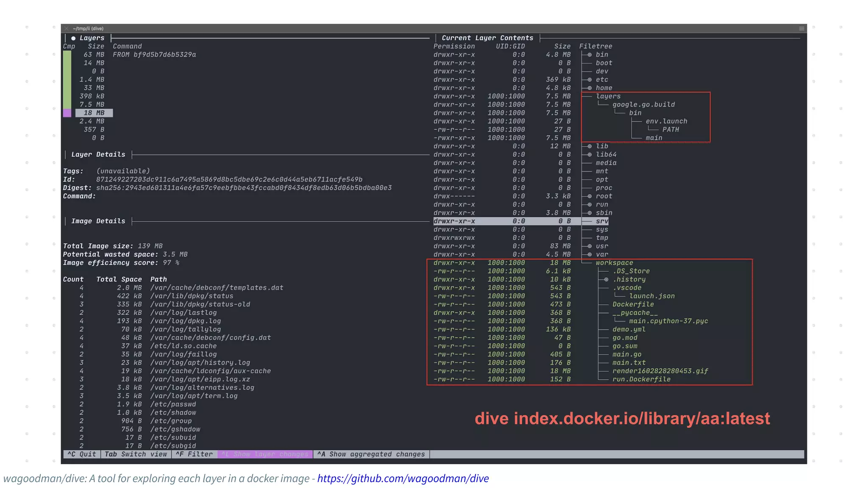Click /var/log/lastlog wasted path row
This screenshot has width=868, height=488.
pos(184,313)
